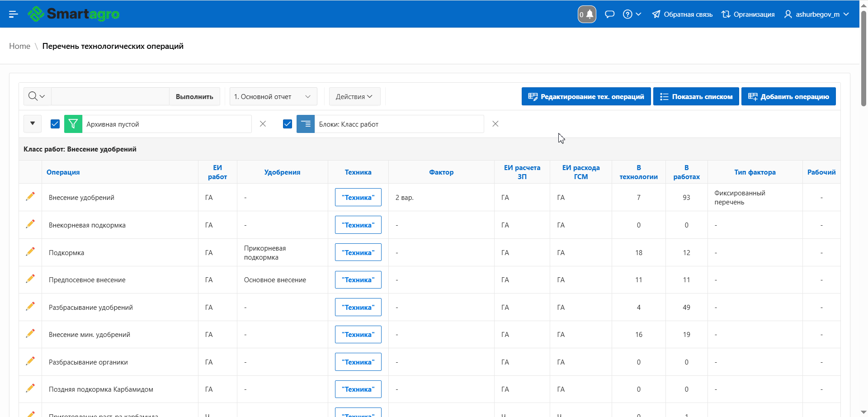Expand the search column selector
868x417 pixels.
[37, 96]
